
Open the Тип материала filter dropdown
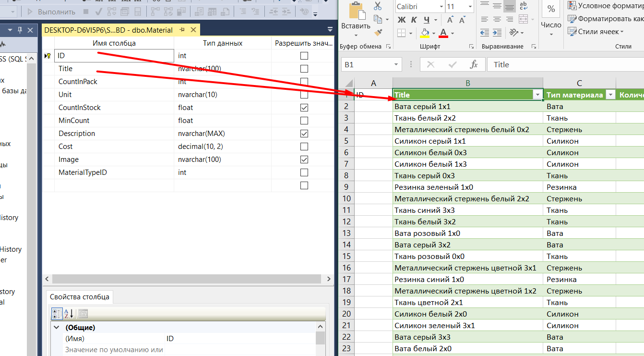point(610,95)
